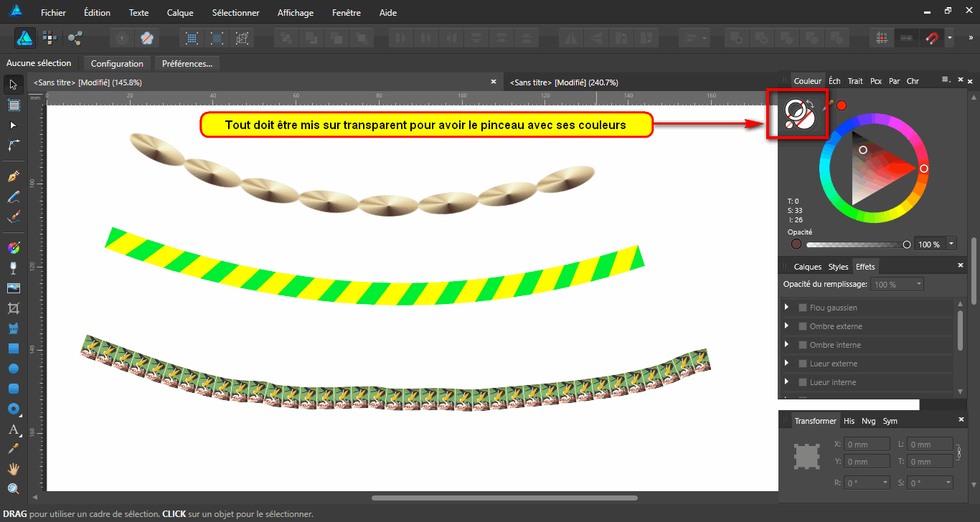Enable the Flou gaussien effect checkbox
Viewport: 980px width, 522px height.
(803, 308)
